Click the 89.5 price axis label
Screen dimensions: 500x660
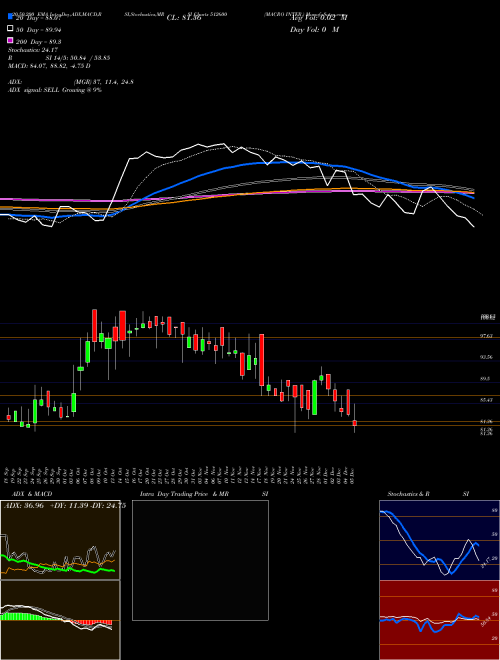click(485, 378)
